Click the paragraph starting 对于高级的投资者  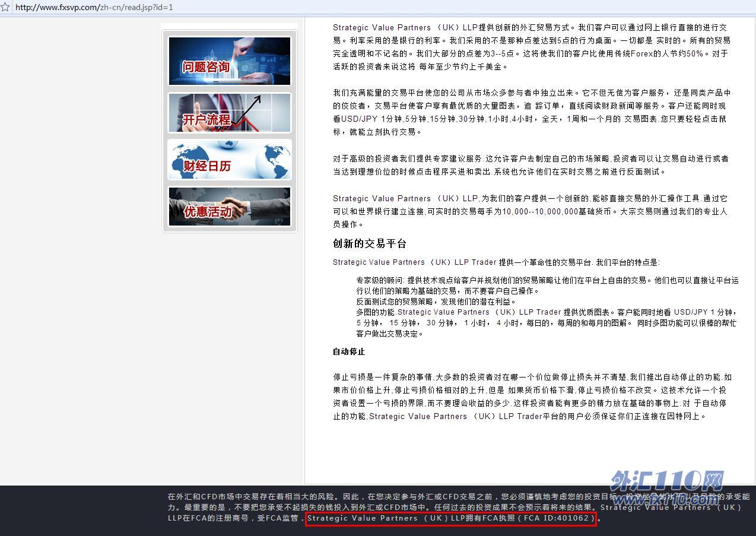click(531, 165)
